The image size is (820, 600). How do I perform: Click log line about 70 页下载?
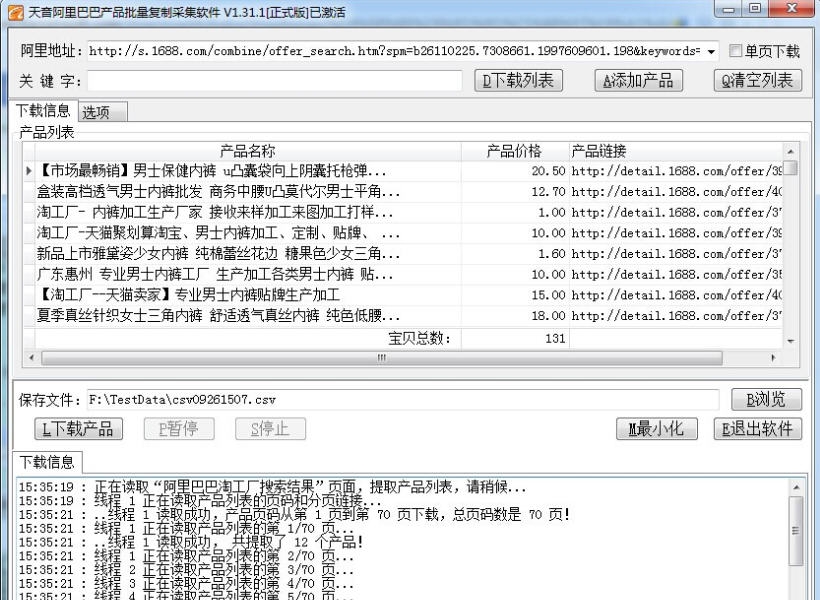[294, 515]
